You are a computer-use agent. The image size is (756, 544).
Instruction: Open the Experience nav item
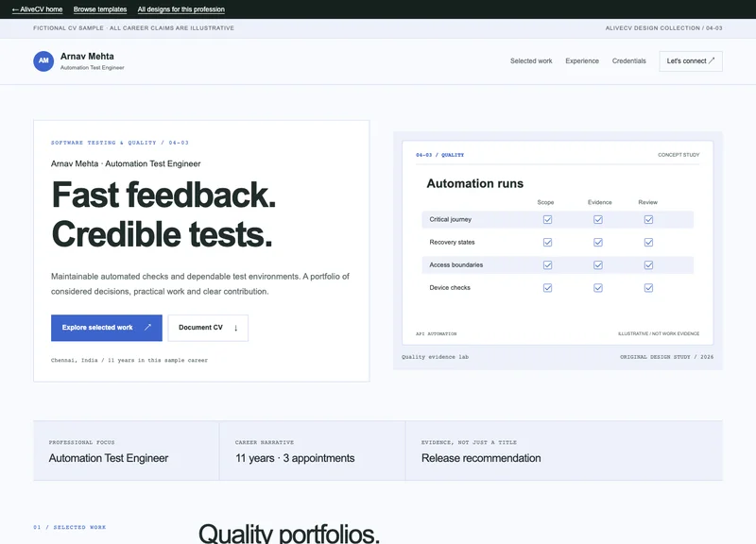coord(582,61)
